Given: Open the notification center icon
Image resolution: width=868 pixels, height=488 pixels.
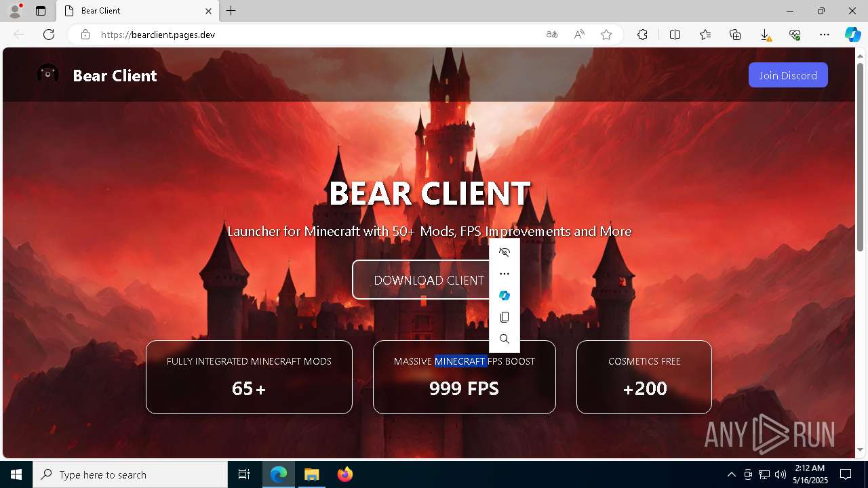Looking at the screenshot, I should pyautogui.click(x=846, y=474).
